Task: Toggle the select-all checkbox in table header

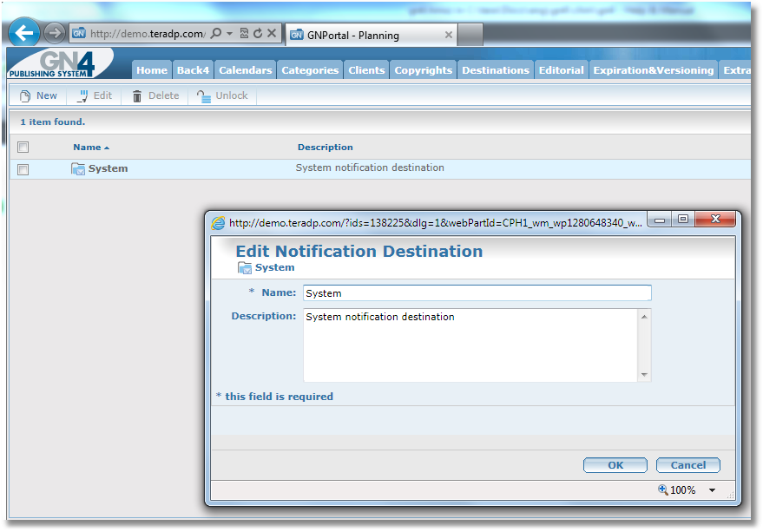Action: (x=23, y=147)
